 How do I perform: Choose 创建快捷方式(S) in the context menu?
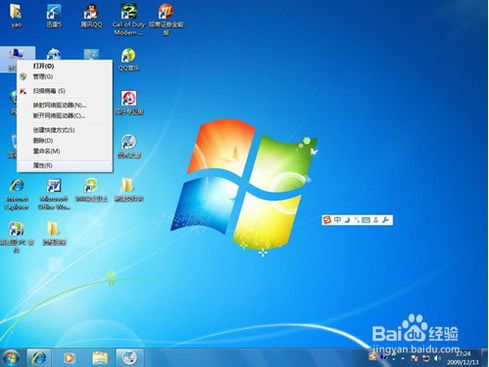coord(54,130)
